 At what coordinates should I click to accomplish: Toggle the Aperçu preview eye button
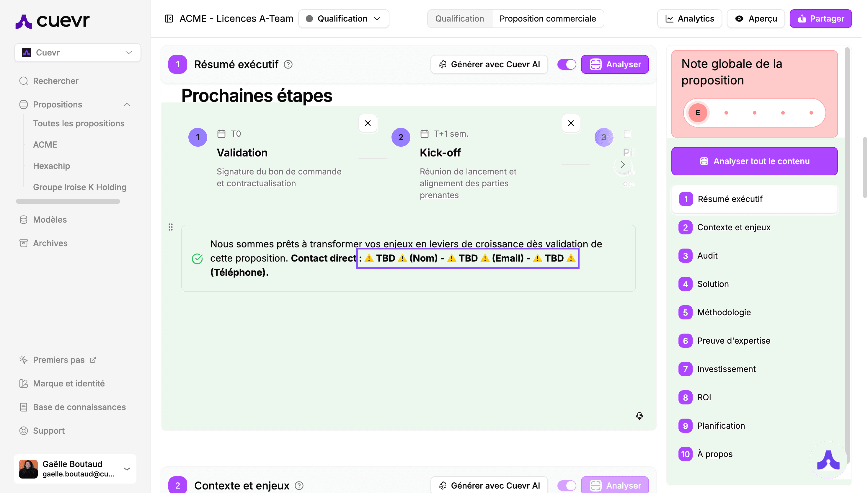click(756, 19)
